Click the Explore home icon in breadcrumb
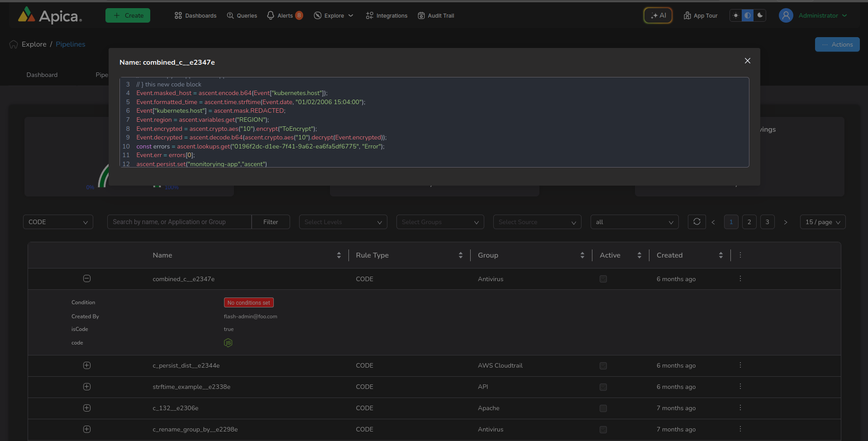This screenshot has height=441, width=868. tap(14, 44)
